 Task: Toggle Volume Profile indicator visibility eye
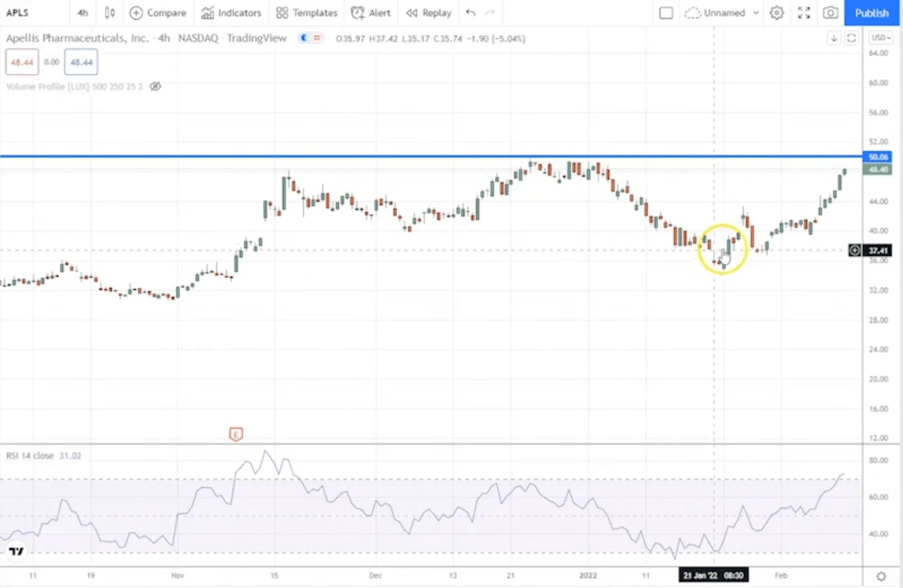(155, 86)
